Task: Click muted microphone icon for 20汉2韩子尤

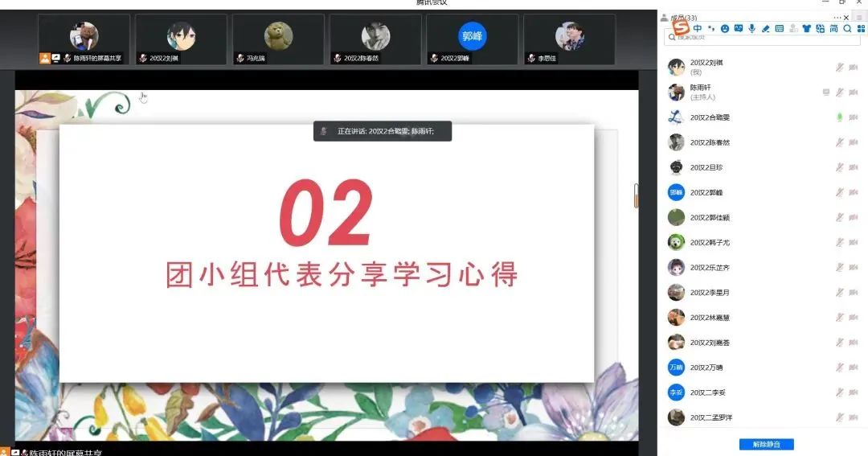Action: click(840, 242)
